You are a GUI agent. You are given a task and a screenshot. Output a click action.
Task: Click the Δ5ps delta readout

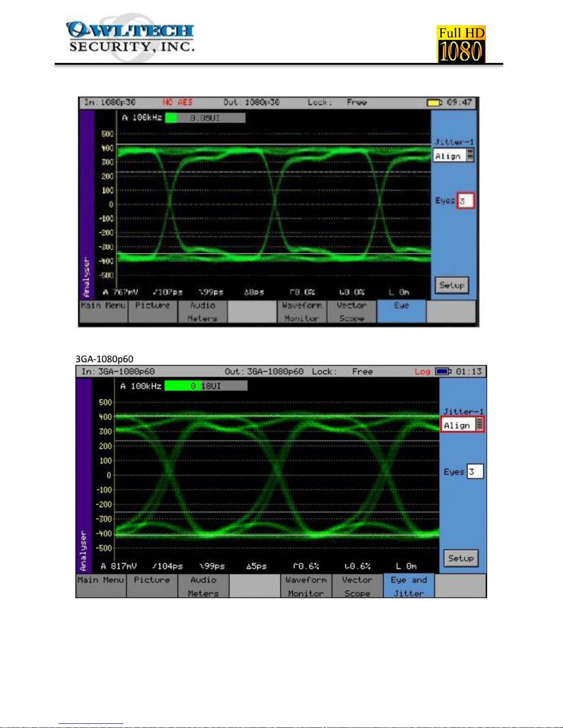[x=256, y=566]
